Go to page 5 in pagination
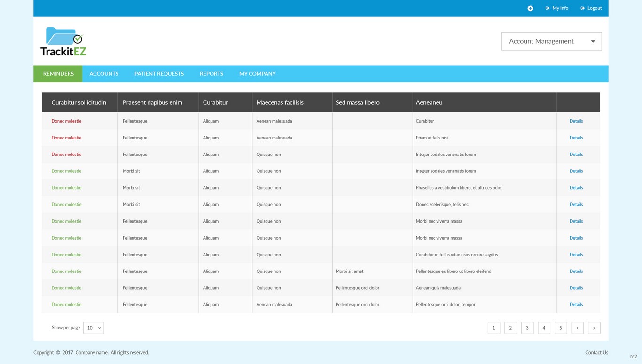The image size is (642, 364). pyautogui.click(x=560, y=328)
